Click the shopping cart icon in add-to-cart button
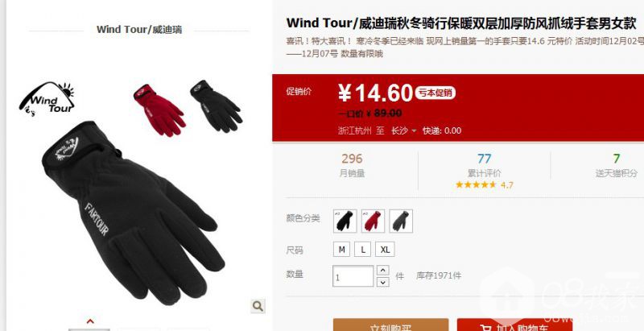Viewport: 644px width, 331px height. pos(486,328)
